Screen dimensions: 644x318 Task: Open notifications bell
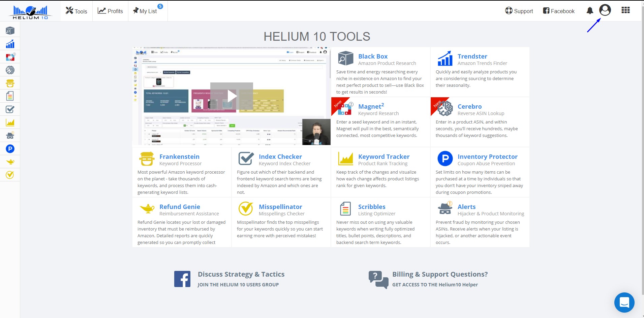[x=590, y=11]
